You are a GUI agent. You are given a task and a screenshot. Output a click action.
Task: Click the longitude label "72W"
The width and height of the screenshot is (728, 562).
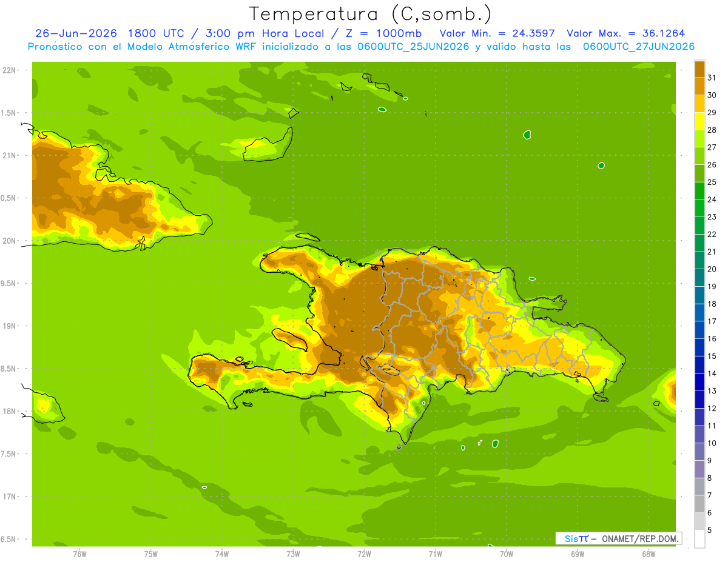click(x=364, y=554)
